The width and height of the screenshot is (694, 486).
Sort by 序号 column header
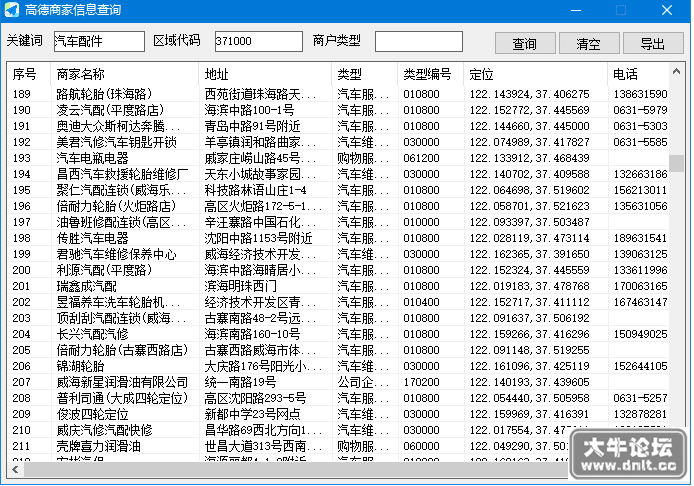click(29, 74)
